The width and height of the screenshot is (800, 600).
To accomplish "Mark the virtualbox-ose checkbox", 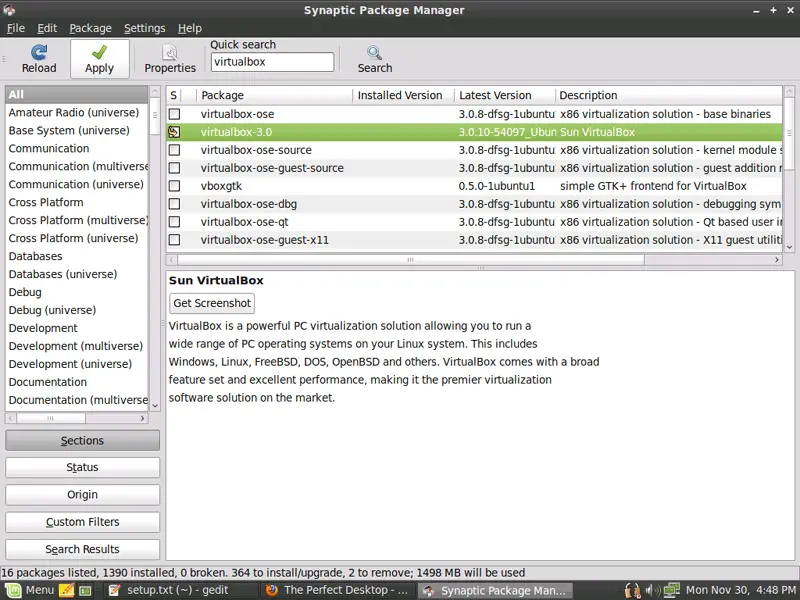I will (174, 114).
